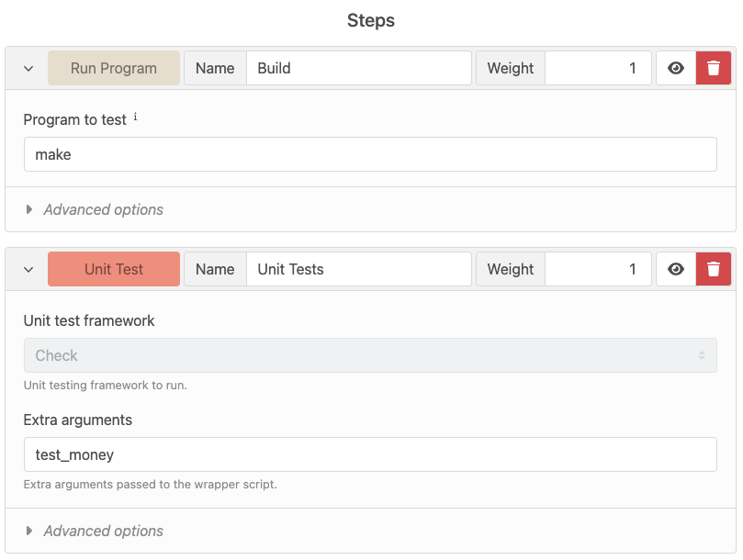Click the Run Program step type label
Viewport: 743px width, 560px height.
[114, 68]
